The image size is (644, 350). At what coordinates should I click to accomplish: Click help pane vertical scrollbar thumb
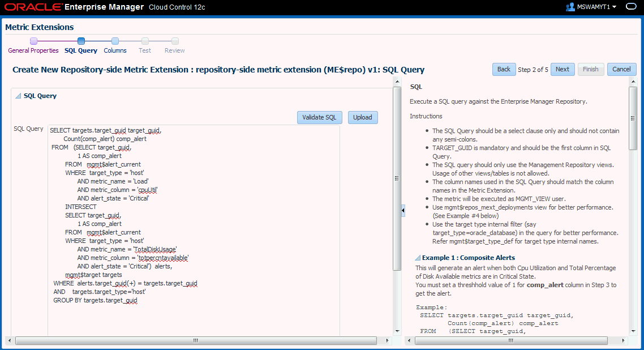click(633, 118)
